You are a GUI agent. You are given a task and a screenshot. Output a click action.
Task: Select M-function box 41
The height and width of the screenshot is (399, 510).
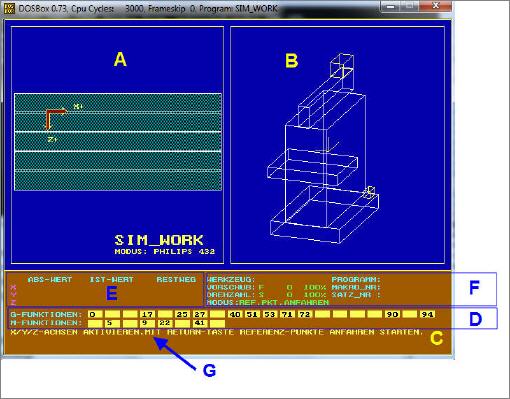pyautogui.click(x=200, y=323)
